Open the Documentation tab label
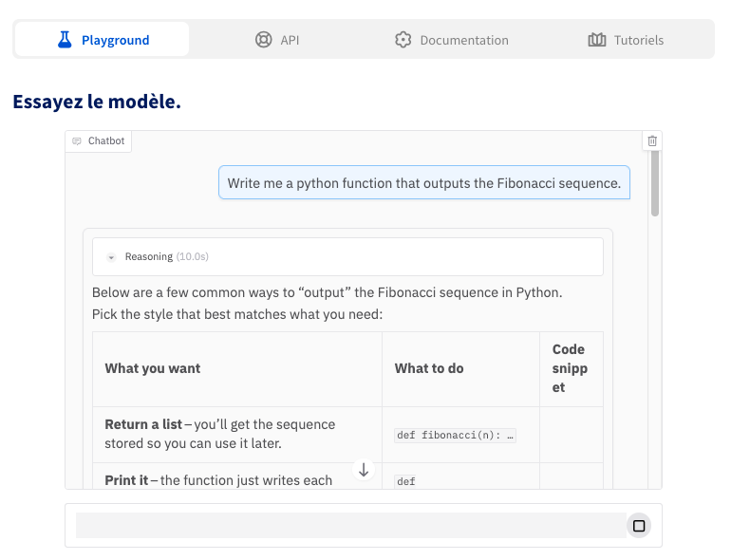 coord(463,40)
